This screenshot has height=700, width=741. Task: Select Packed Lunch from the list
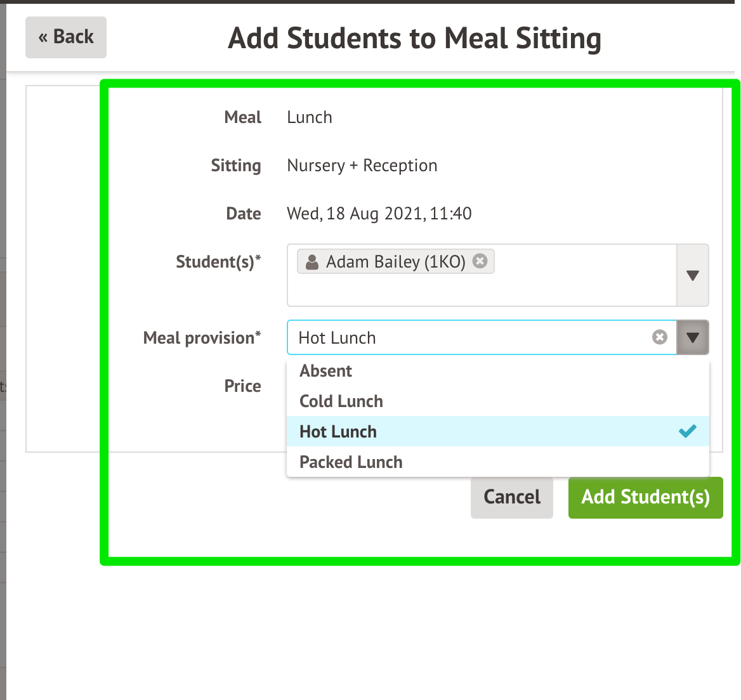[x=351, y=462]
